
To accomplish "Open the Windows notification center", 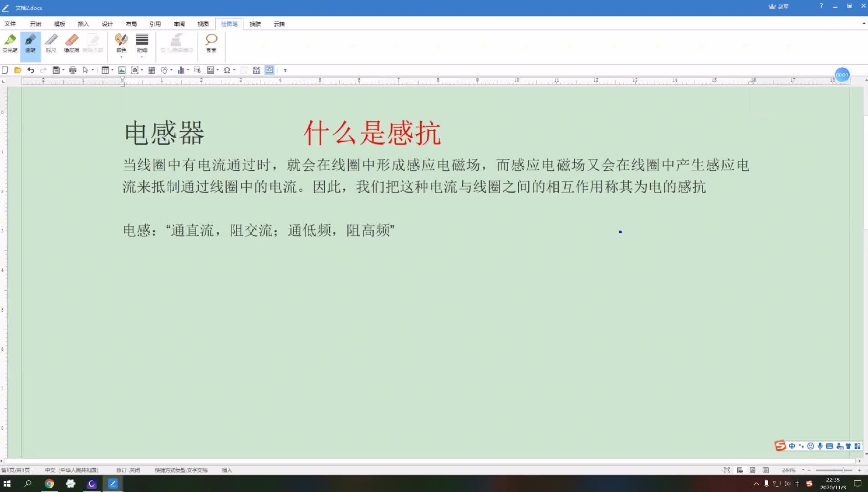I will [858, 483].
